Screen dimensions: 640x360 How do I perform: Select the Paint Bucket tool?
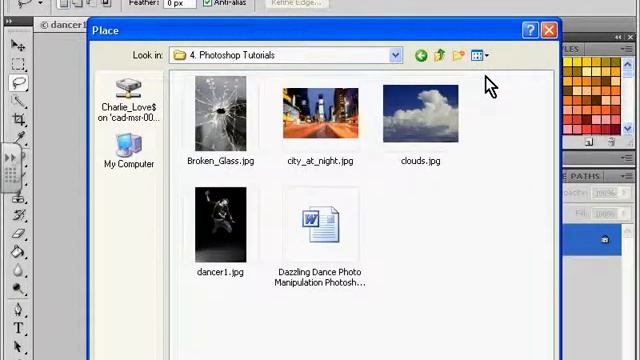coord(18,252)
